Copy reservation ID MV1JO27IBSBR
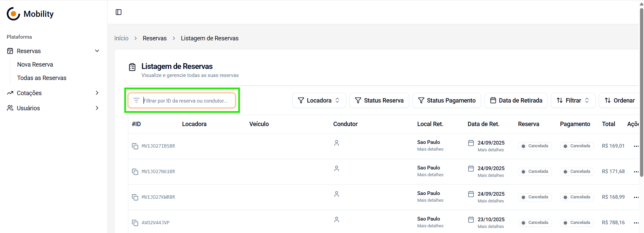 coord(135,146)
